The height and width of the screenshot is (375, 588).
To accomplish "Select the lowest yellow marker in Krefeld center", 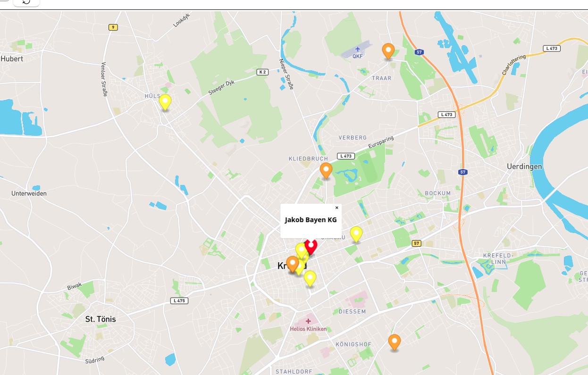I will coord(310,279).
